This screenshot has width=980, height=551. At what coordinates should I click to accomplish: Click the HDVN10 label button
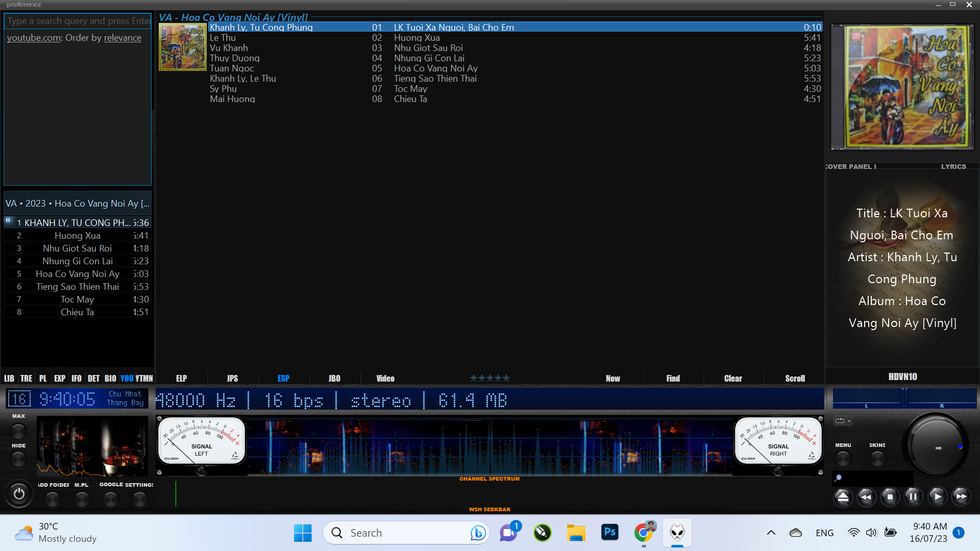point(902,377)
